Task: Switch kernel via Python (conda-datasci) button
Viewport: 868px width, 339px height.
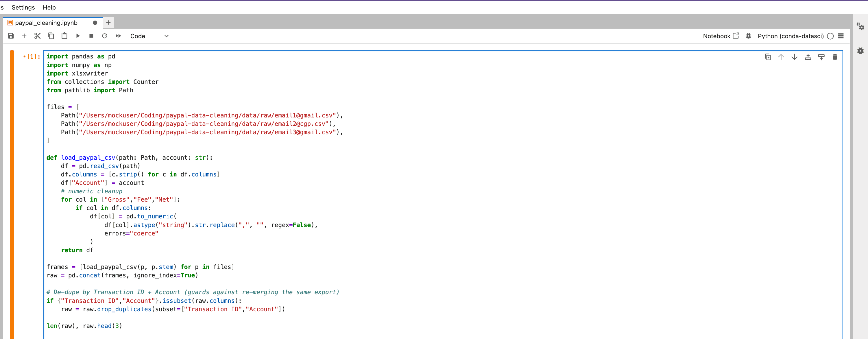Action: click(x=790, y=36)
